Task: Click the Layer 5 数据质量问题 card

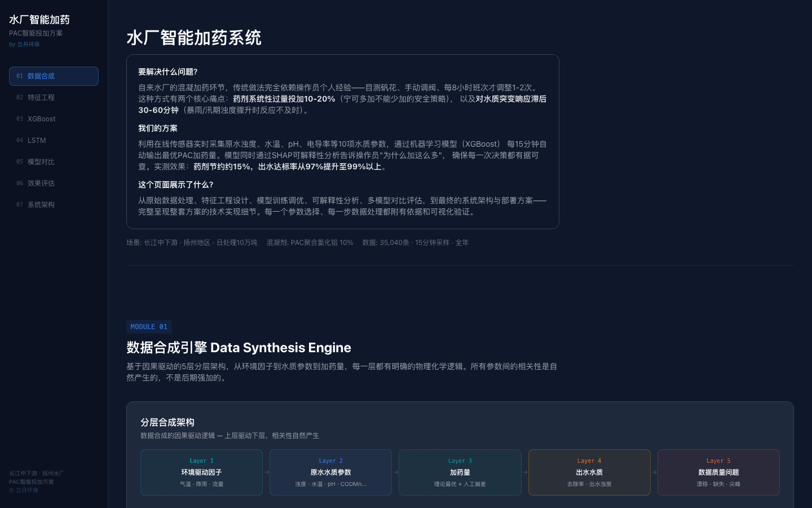Action: click(x=718, y=472)
